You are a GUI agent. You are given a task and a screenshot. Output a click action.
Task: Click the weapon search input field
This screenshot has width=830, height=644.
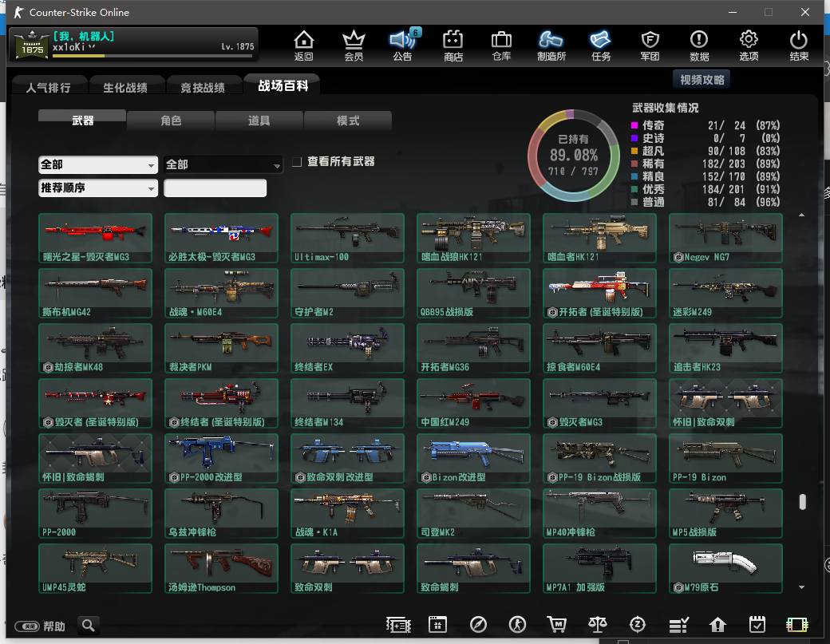tap(215, 188)
